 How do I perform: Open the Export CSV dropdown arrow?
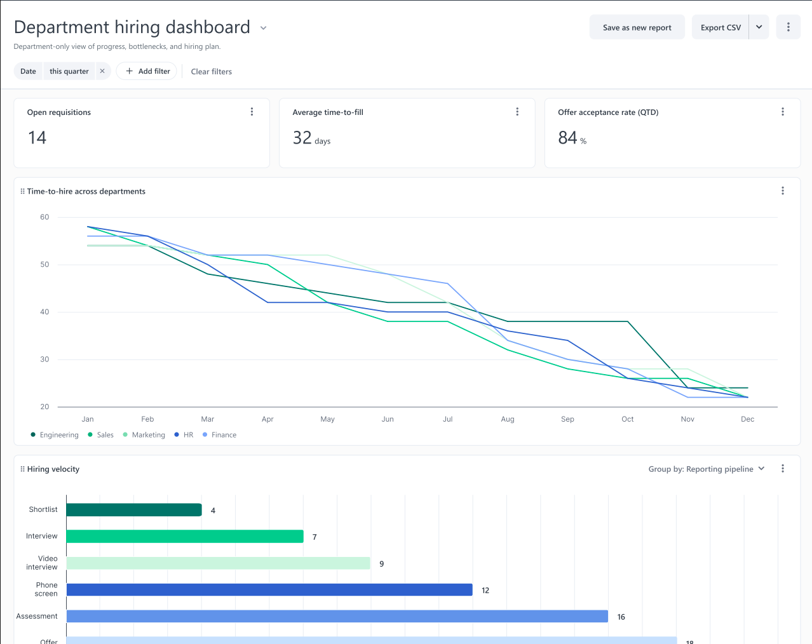759,27
